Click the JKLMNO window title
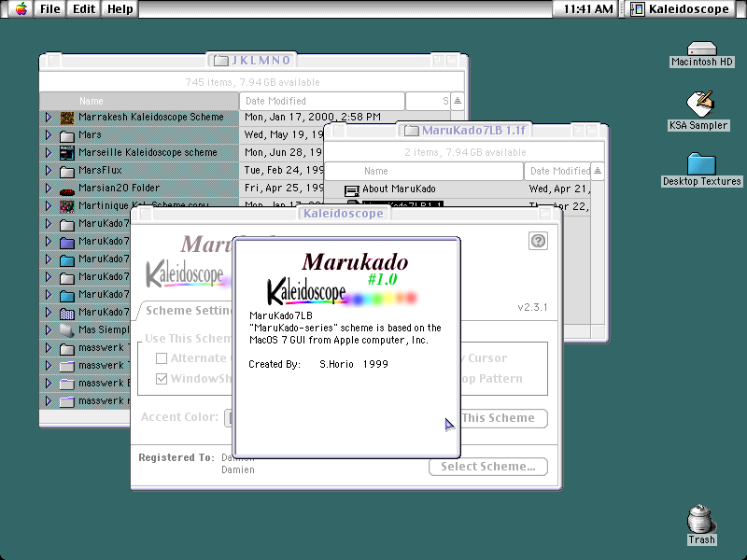 (x=261, y=61)
